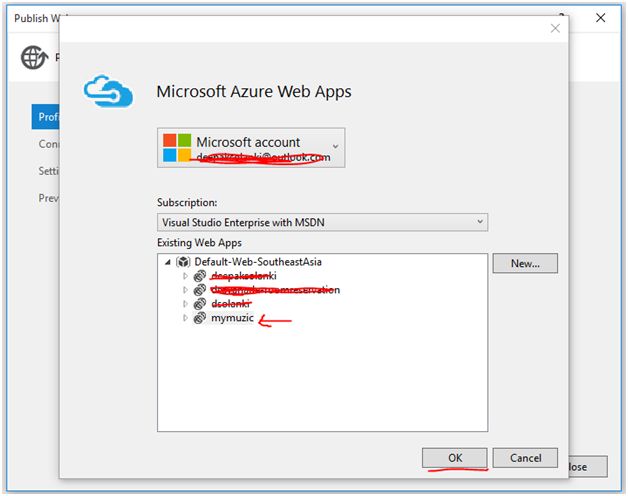Expand the third redacted web app node
The image size is (628, 496).
click(x=185, y=304)
